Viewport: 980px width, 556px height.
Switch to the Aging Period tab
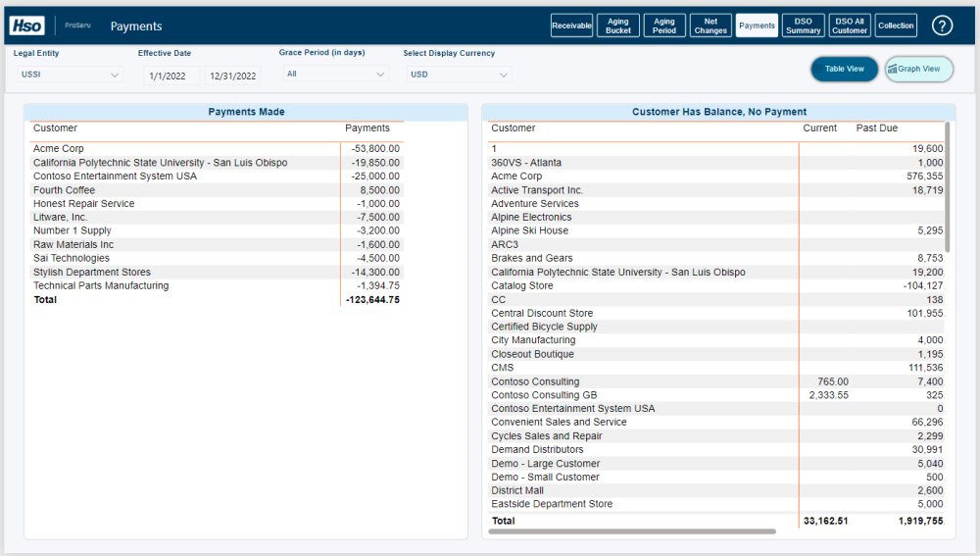coord(664,25)
